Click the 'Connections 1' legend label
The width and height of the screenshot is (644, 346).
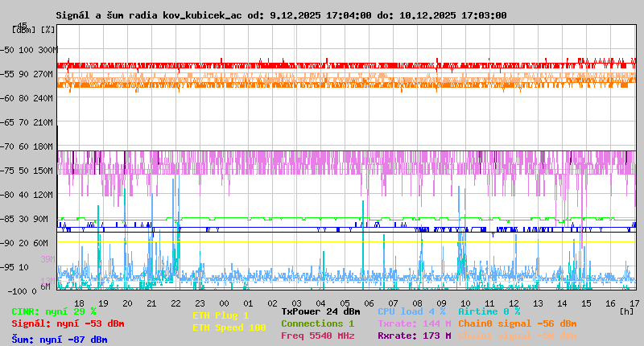(x=317, y=323)
